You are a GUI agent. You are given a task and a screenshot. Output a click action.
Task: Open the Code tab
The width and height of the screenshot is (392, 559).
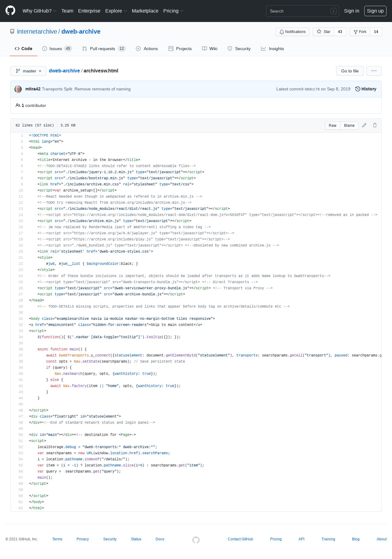(x=24, y=49)
